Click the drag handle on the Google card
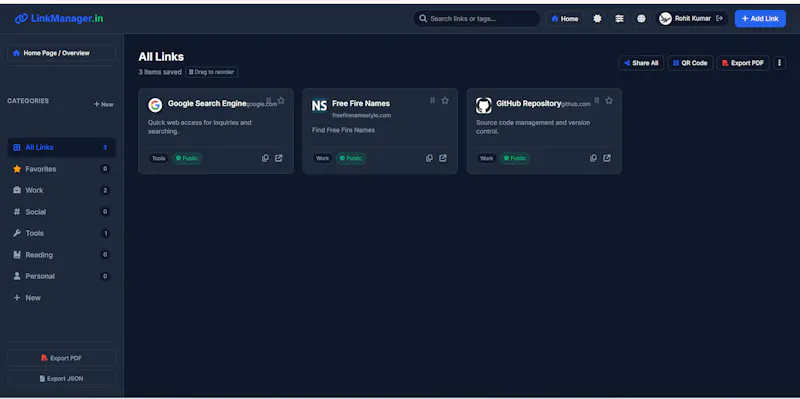Screen dimensions: 800x399 tap(268, 100)
